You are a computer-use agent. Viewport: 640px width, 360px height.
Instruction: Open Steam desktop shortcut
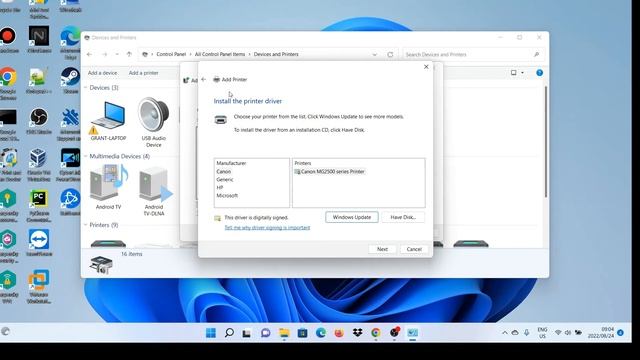tap(70, 80)
